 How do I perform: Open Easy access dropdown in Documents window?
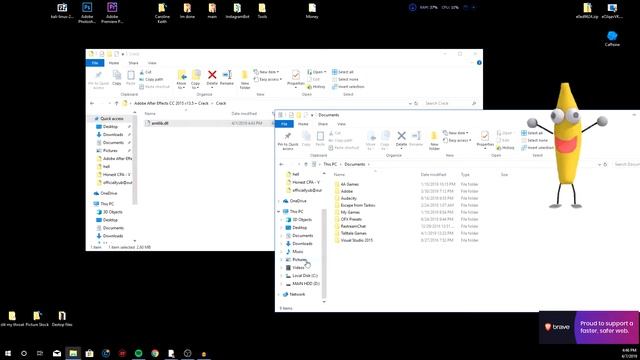pos(457,140)
